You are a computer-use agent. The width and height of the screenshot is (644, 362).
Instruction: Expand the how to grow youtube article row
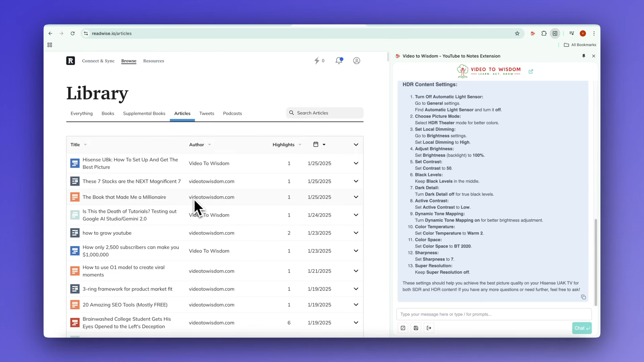point(356,233)
